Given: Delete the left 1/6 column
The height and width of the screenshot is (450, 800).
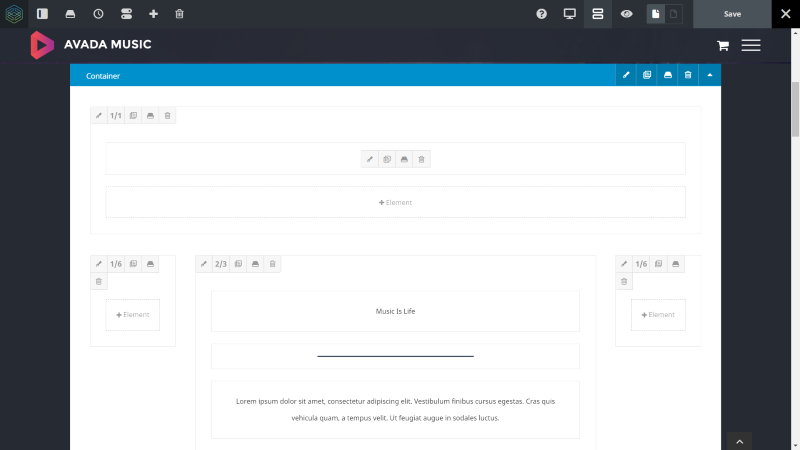Looking at the screenshot, I should (x=99, y=282).
